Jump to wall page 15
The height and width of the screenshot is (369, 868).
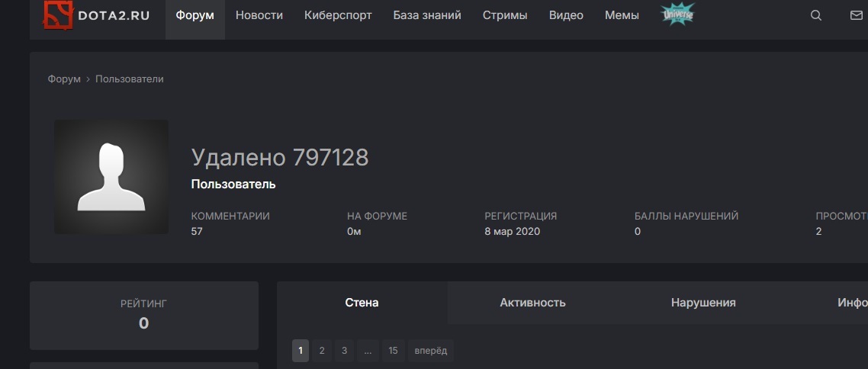[x=393, y=351]
